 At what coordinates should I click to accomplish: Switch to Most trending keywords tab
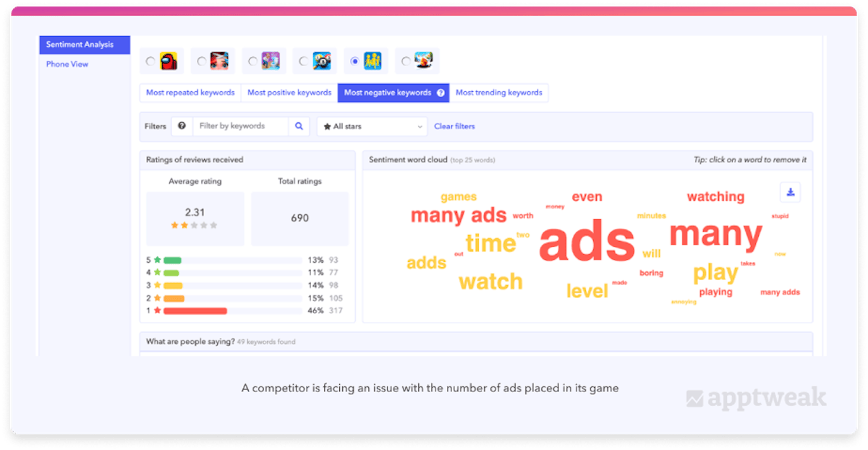pos(498,93)
